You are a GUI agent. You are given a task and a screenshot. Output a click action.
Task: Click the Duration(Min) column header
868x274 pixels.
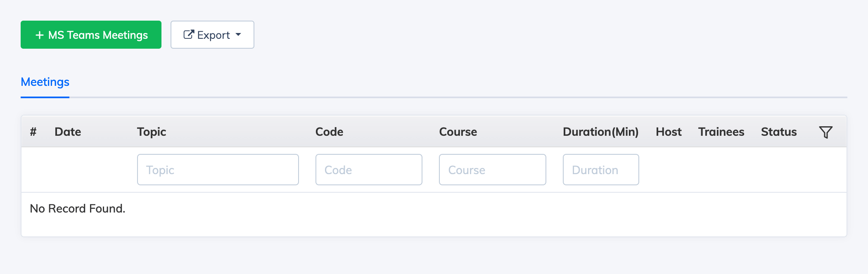point(600,132)
